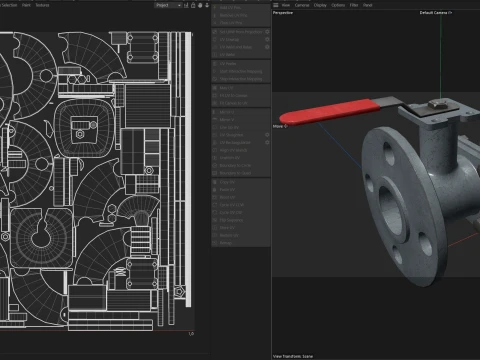Click the Flip Sequence command

pos(241,220)
